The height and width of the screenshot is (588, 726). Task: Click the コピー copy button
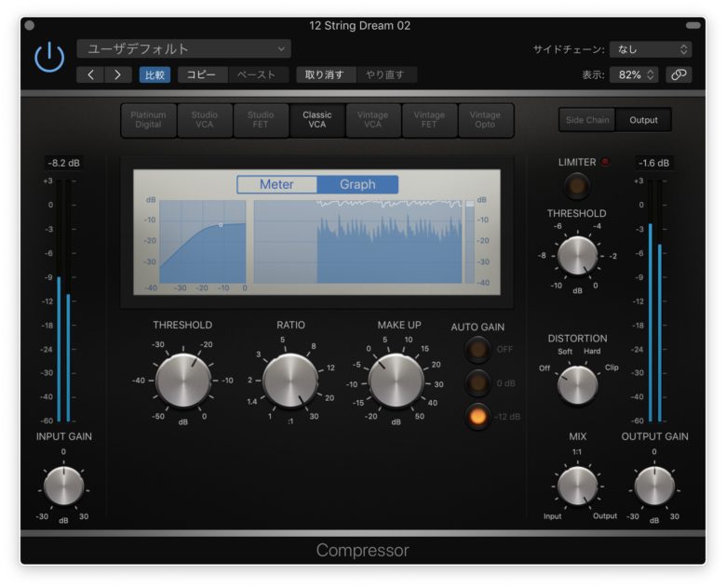click(x=201, y=74)
